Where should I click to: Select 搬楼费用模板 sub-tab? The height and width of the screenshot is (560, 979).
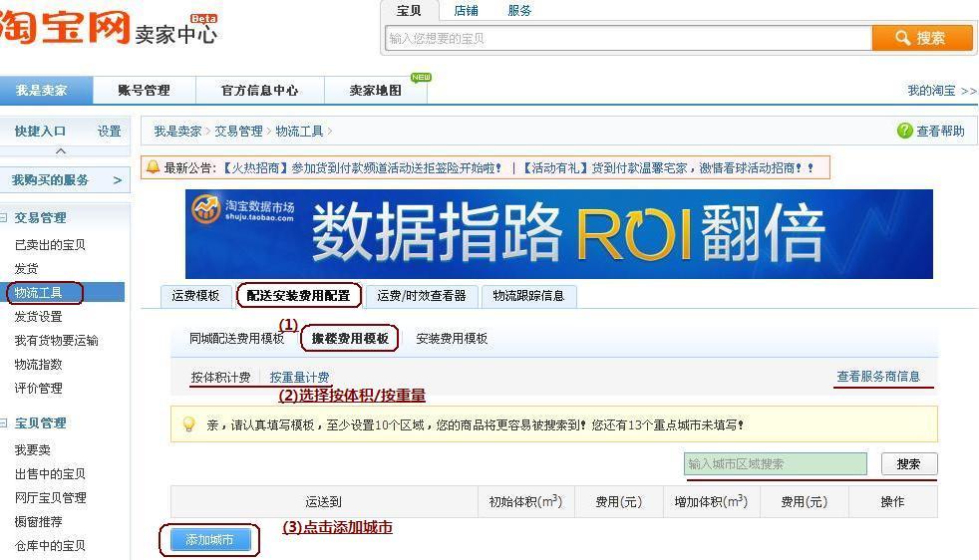coord(350,339)
